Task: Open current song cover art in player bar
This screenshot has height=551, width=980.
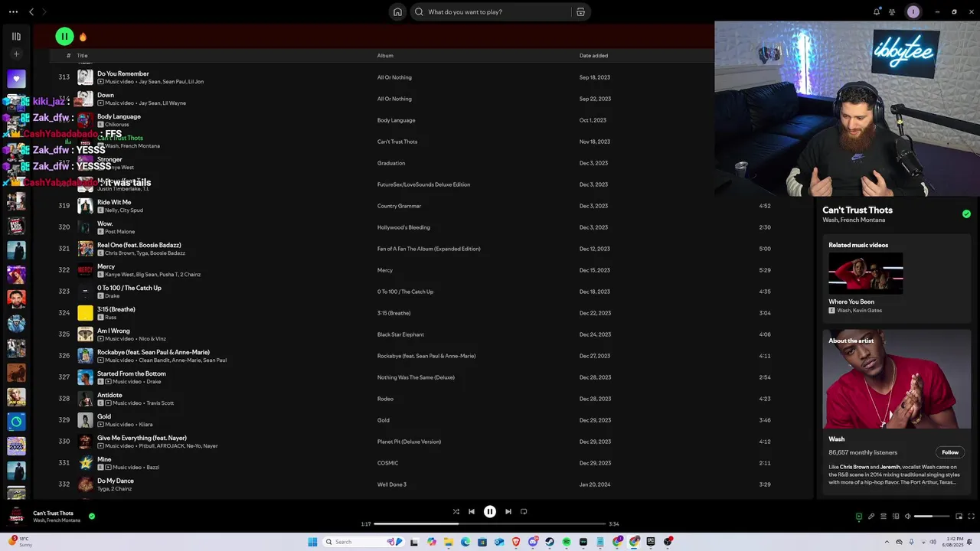Action: tap(16, 517)
